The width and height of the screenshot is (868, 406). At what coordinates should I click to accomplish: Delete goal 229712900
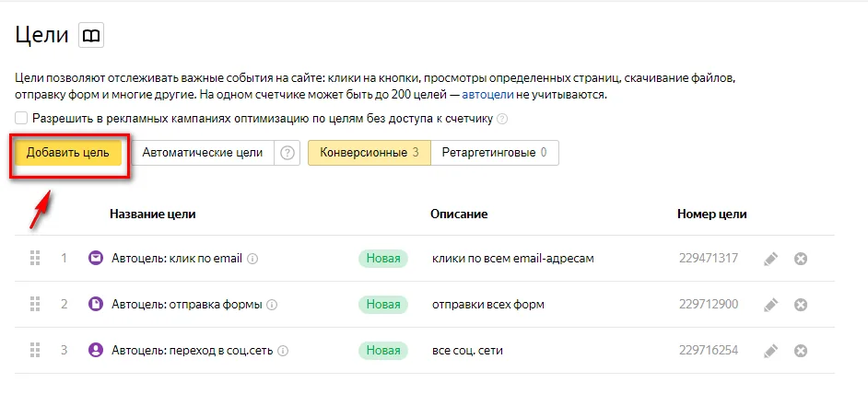tap(801, 305)
